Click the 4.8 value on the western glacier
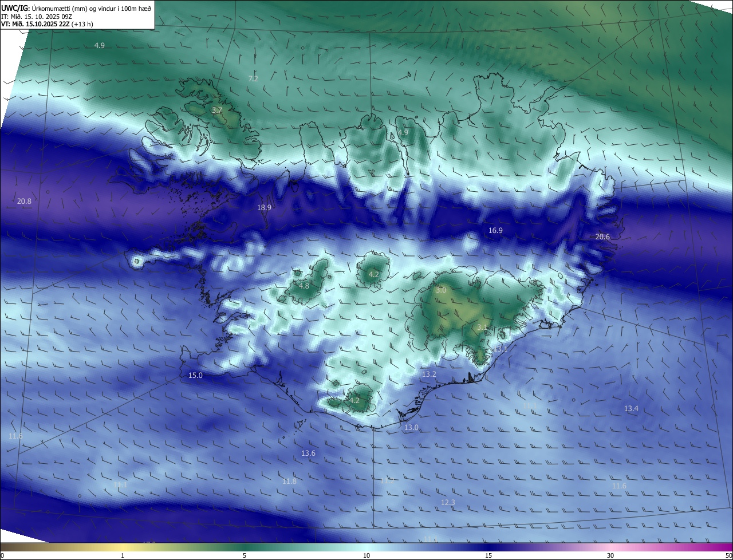The width and height of the screenshot is (733, 560). [304, 286]
